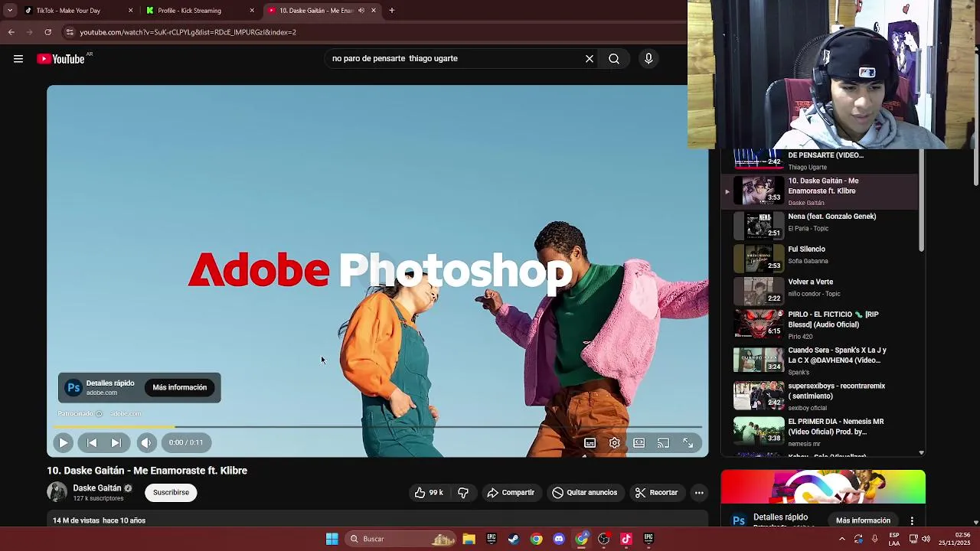980x551 pixels.
Task: Play 'Fui Silencio' from the playlist
Action: 819,258
